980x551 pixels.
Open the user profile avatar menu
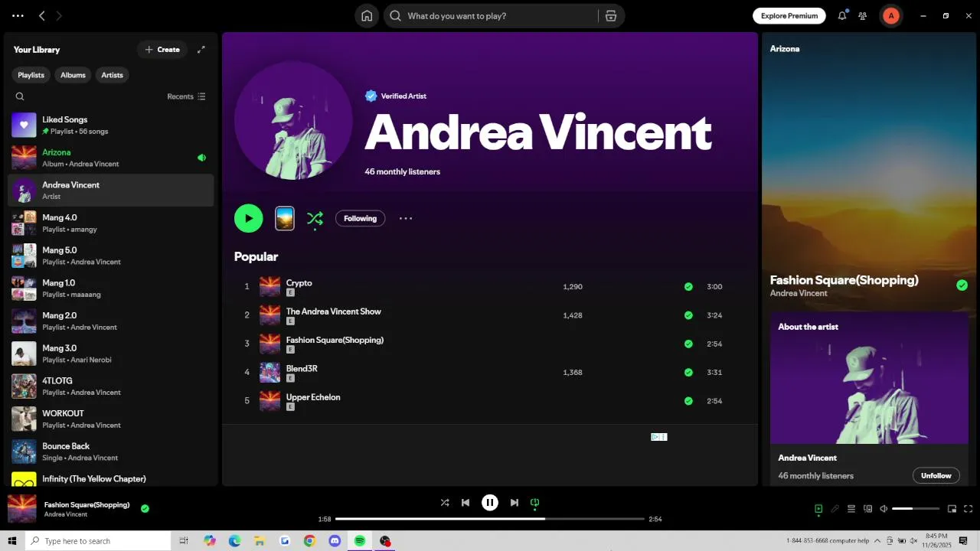890,15
